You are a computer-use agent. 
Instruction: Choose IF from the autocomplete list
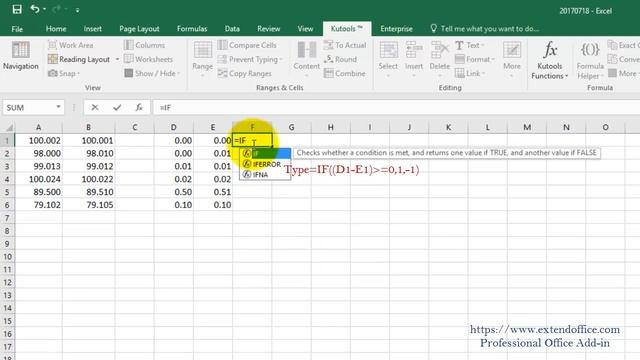265,153
